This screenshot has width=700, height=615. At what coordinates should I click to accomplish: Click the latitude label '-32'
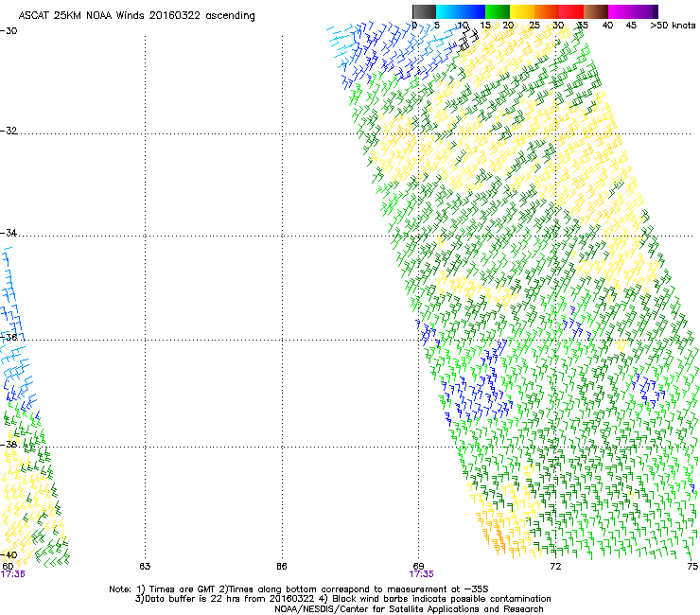[9, 131]
